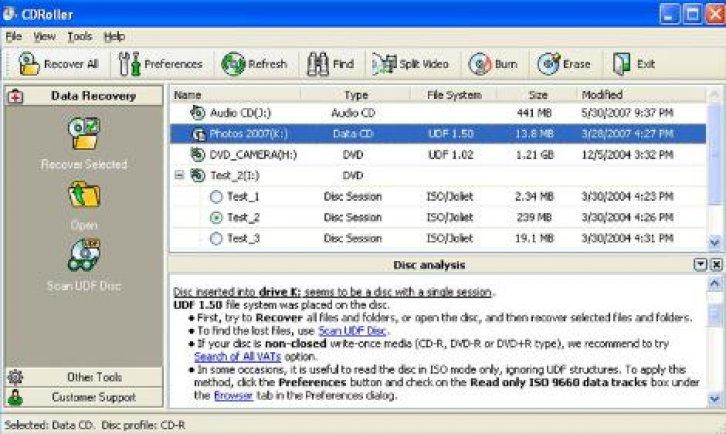The height and width of the screenshot is (434, 726).
Task: Open the Help menu
Action: point(114,36)
